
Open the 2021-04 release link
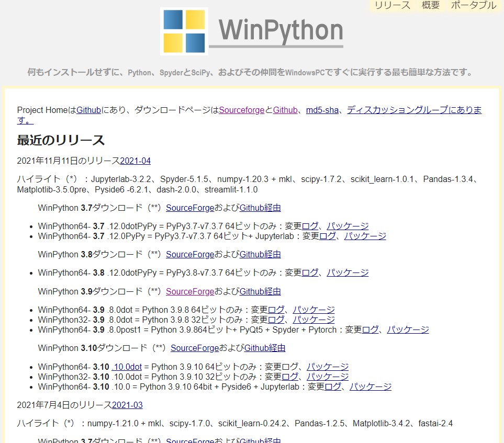pyautogui.click(x=136, y=161)
